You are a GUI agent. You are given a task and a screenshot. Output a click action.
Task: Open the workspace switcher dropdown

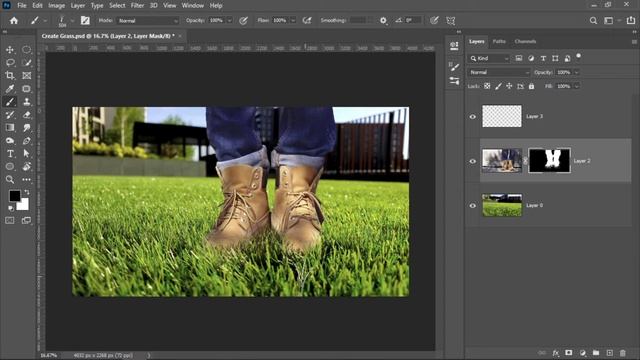click(x=611, y=20)
